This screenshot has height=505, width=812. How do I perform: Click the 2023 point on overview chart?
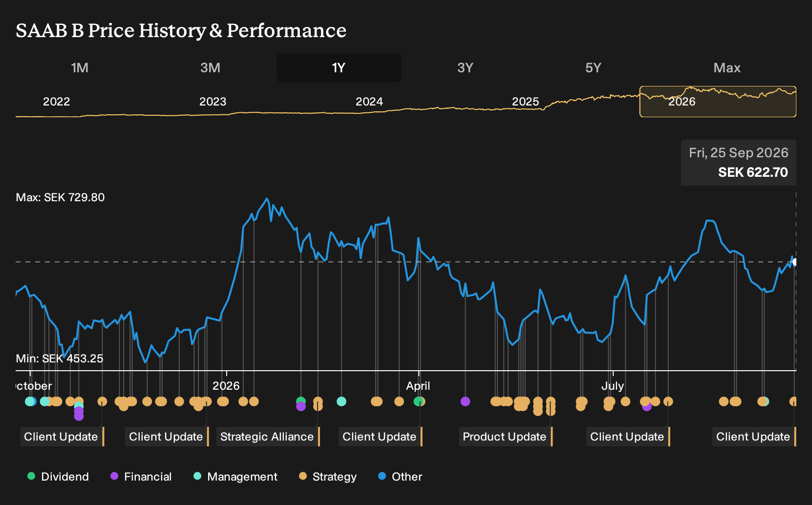pos(213,102)
